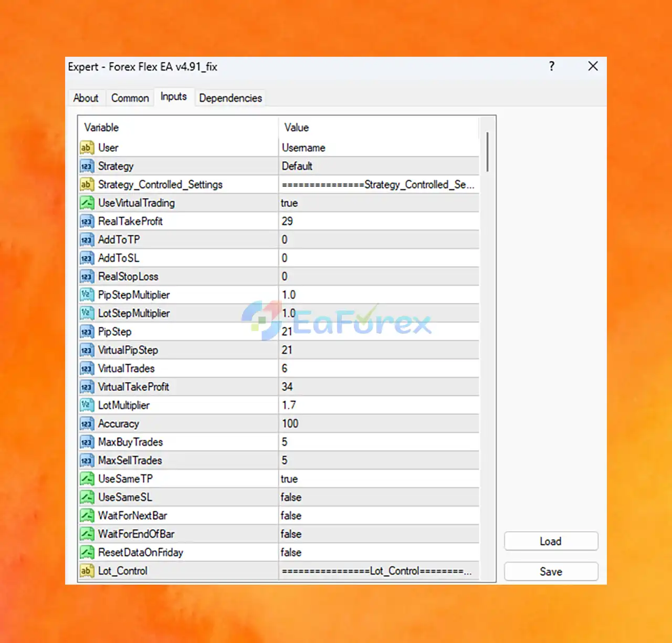Image resolution: width=672 pixels, height=643 pixels.
Task: Select the Lot_Control variable name
Action: [123, 571]
